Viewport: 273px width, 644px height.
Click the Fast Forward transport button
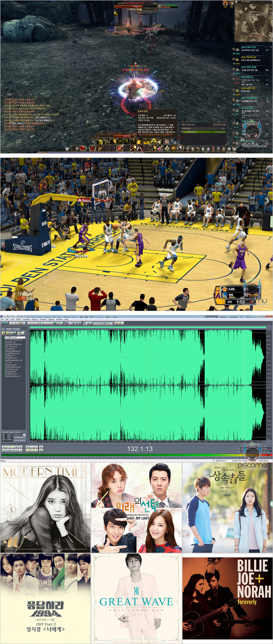tap(12, 450)
